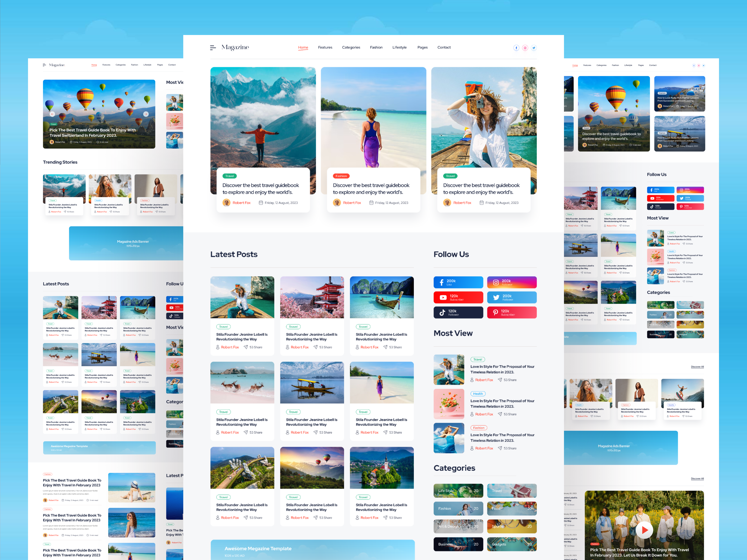Click the YouTube 120k Subscriber tile
747x560 pixels.
coord(458,297)
